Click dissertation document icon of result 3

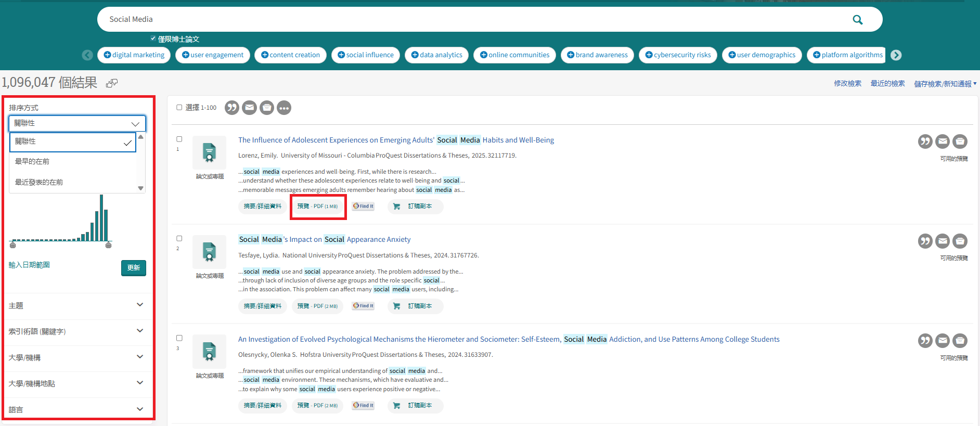209,352
